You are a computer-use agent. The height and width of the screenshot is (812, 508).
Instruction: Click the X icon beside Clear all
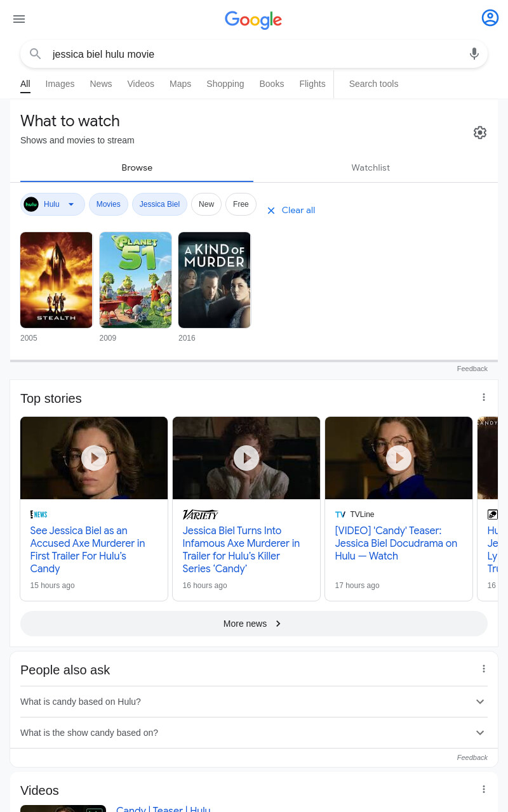pos(271,211)
